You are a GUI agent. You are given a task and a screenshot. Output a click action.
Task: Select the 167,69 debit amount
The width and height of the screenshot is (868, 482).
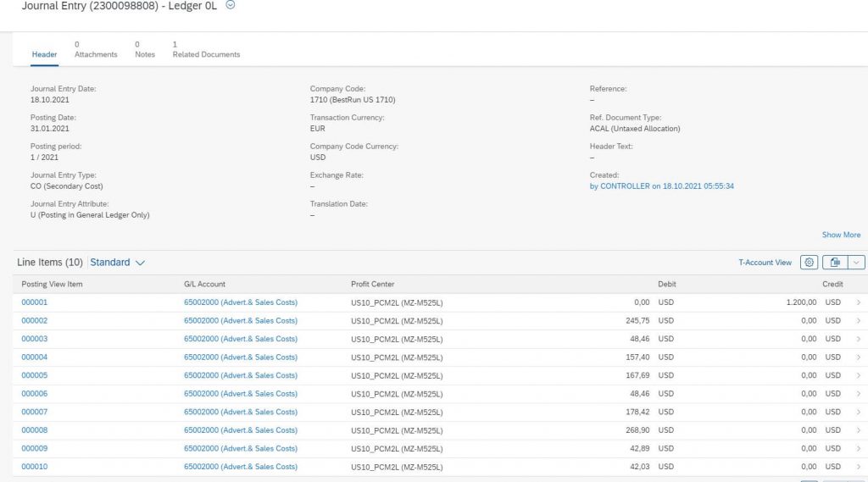point(637,375)
